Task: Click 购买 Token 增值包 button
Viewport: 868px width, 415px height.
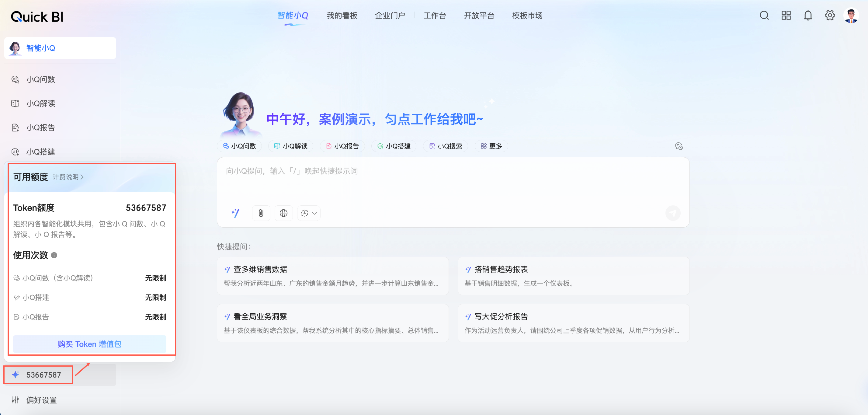Action: coord(90,344)
